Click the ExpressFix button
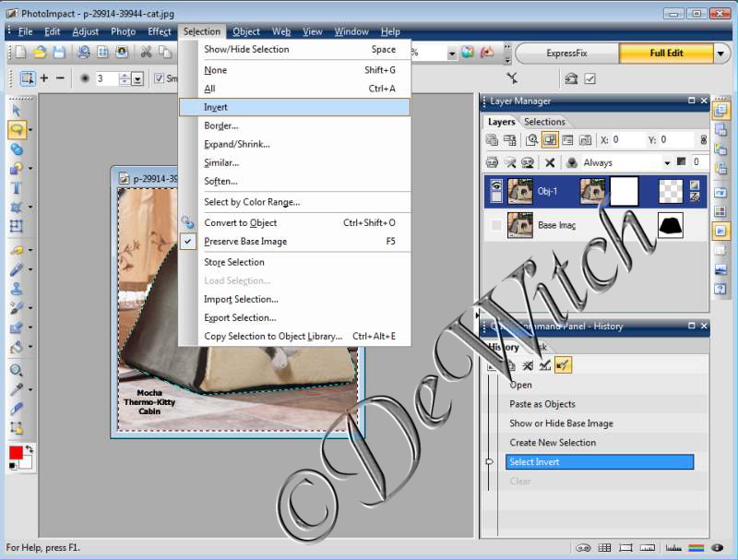 click(x=566, y=54)
